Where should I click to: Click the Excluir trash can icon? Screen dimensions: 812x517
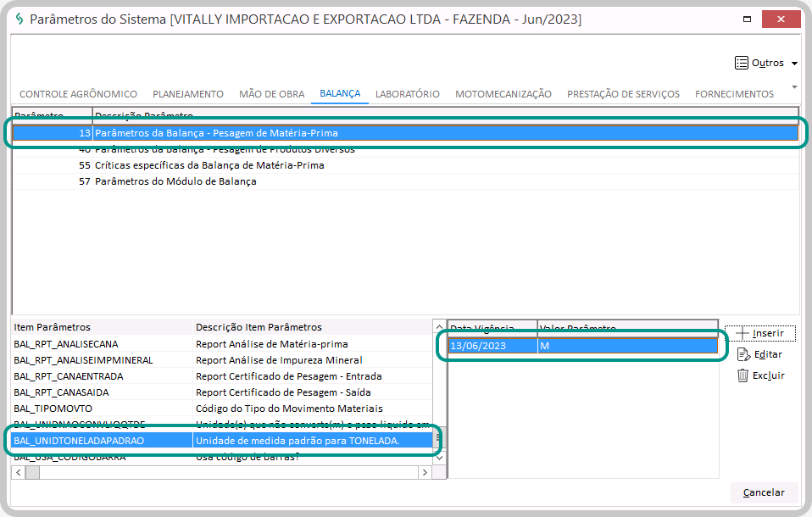pos(742,375)
